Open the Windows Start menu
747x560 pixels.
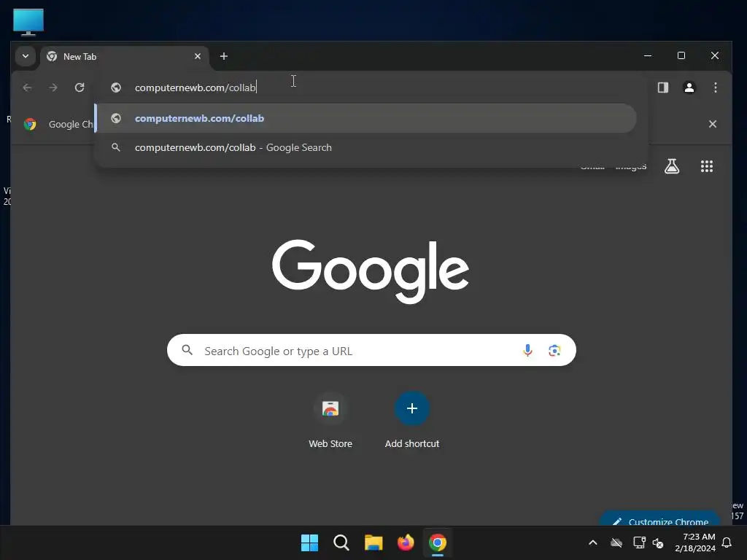309,542
